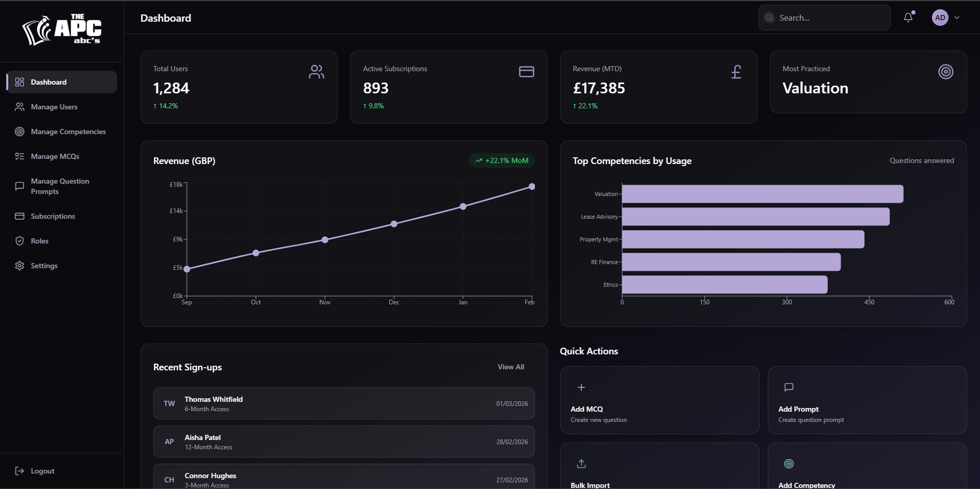This screenshot has width=980, height=489.
Task: Click the Bulk Import upload icon
Action: 581,464
